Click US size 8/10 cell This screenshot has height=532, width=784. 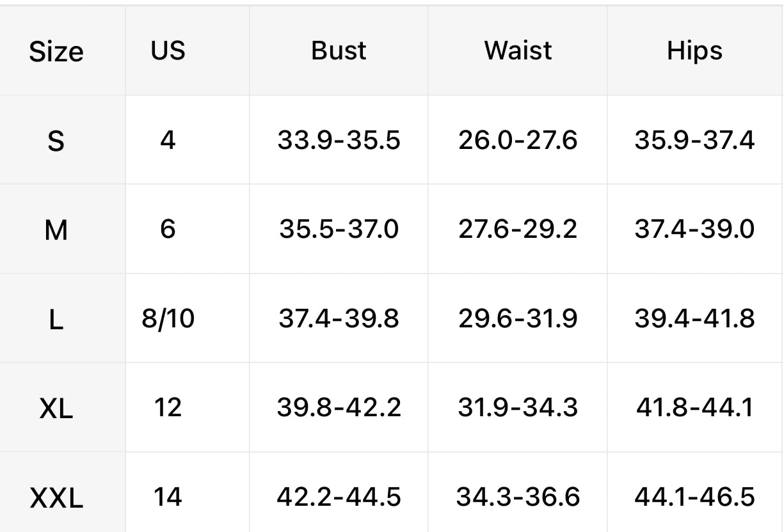click(x=168, y=318)
